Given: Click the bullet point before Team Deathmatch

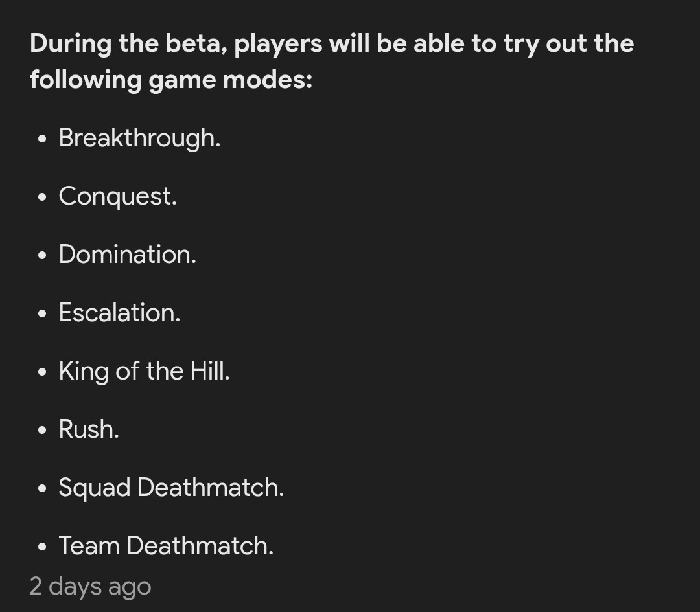Looking at the screenshot, I should 43,547.
